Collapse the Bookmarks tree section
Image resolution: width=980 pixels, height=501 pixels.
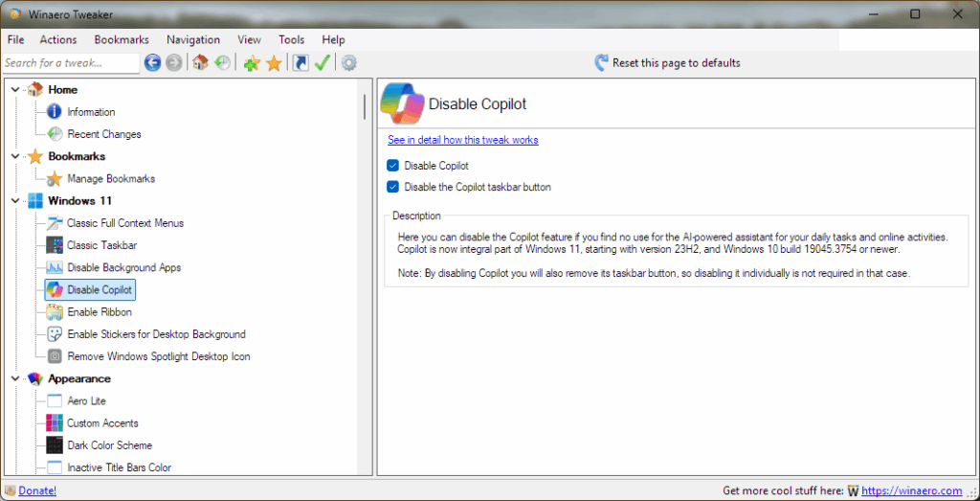[x=15, y=156]
